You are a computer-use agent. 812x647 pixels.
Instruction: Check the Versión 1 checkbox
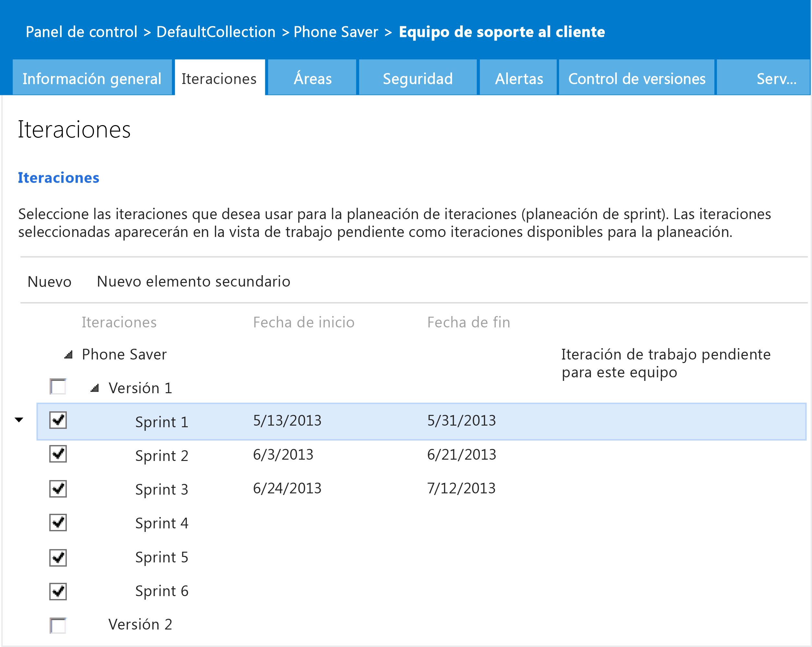pos(58,386)
